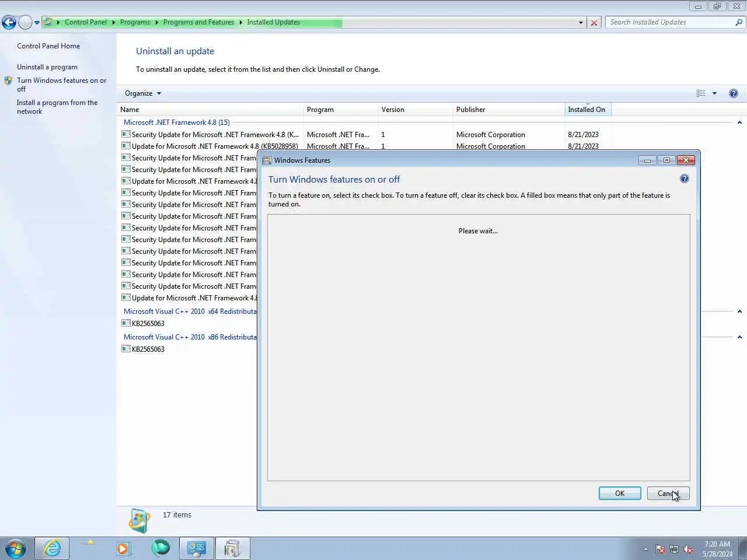The image size is (747, 560).
Task: Open Control Panel taskbar button
Action: tap(197, 548)
